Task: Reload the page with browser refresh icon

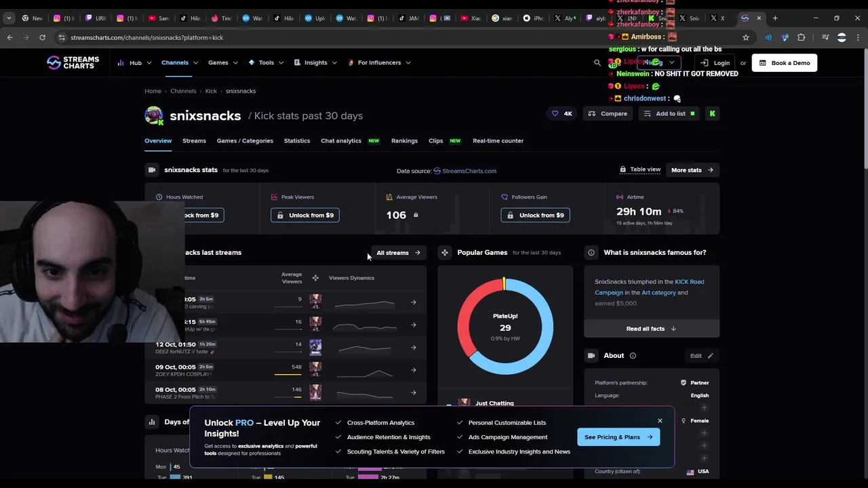Action: (42, 37)
